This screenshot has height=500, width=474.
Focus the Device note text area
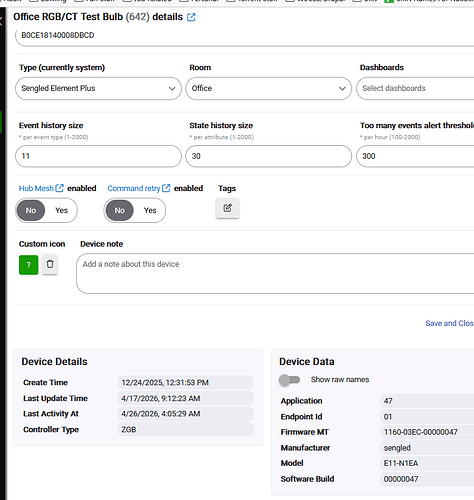pos(275,274)
